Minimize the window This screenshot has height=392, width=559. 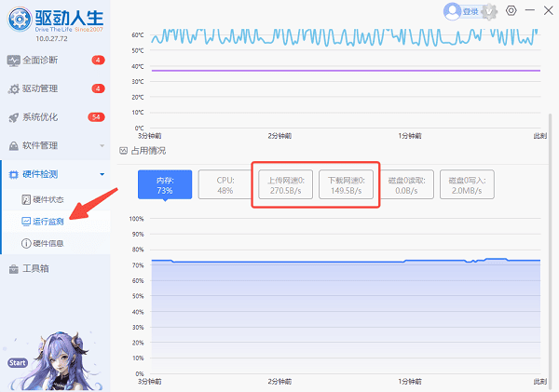click(530, 10)
